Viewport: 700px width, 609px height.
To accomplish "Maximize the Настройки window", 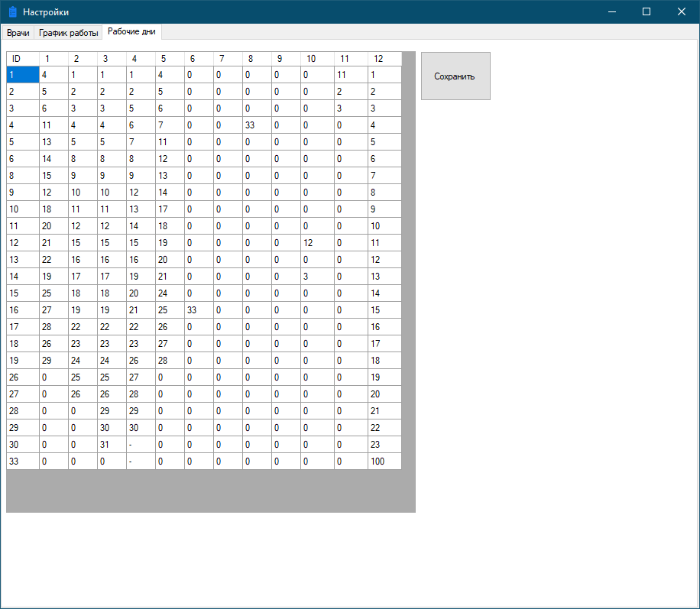I will [647, 11].
